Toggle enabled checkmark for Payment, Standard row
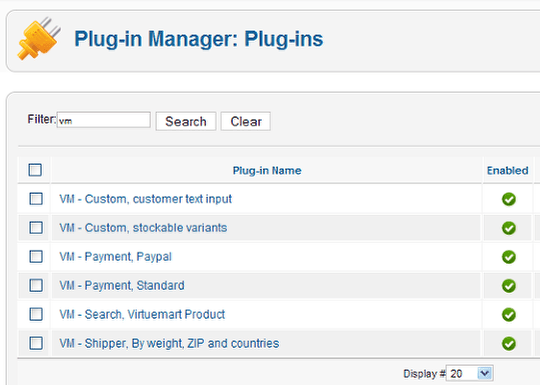 (x=509, y=286)
